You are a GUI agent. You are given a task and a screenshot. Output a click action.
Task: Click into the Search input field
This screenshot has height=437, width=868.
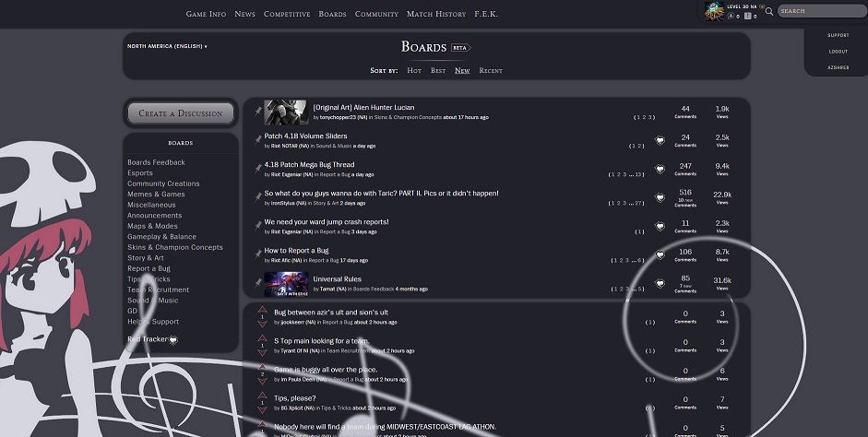[x=822, y=11]
